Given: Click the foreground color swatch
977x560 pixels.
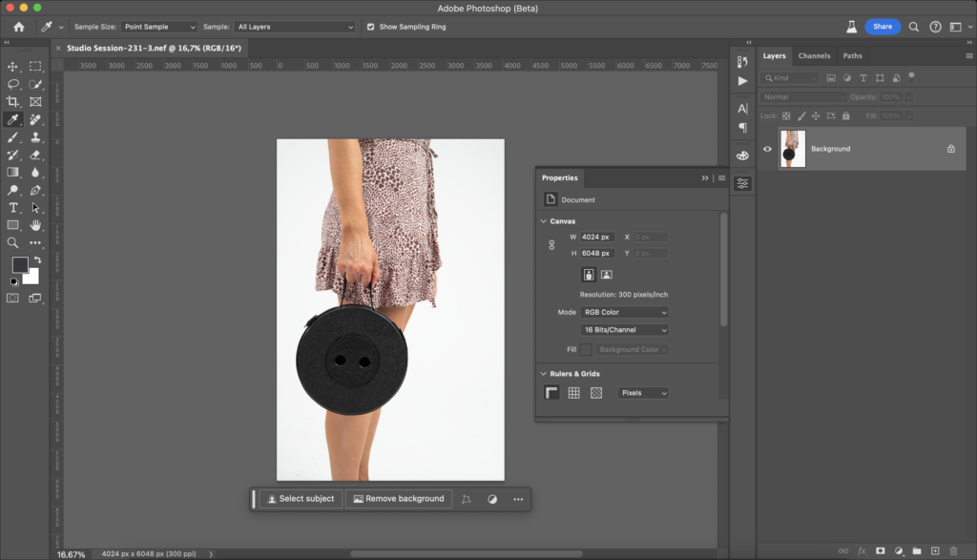Looking at the screenshot, I should [19, 265].
